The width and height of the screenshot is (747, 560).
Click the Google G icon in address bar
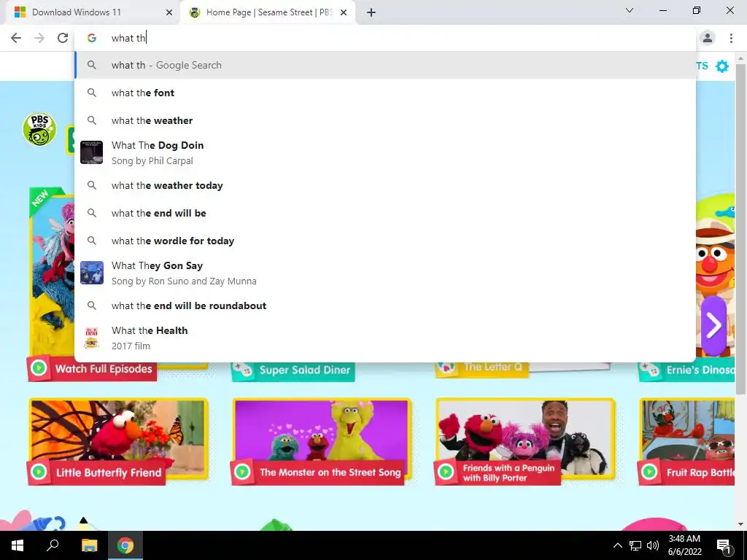click(92, 38)
